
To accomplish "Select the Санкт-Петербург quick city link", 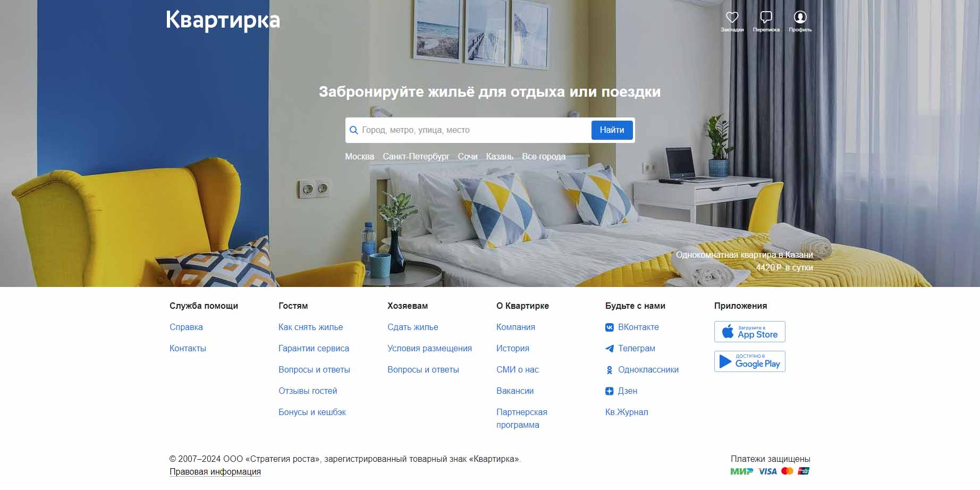I will pos(416,156).
